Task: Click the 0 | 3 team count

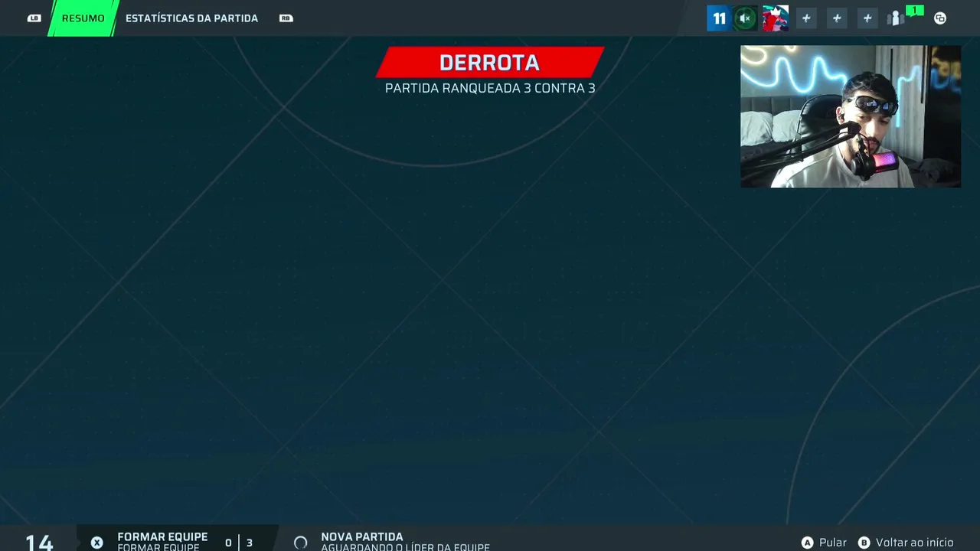Action: pos(239,543)
